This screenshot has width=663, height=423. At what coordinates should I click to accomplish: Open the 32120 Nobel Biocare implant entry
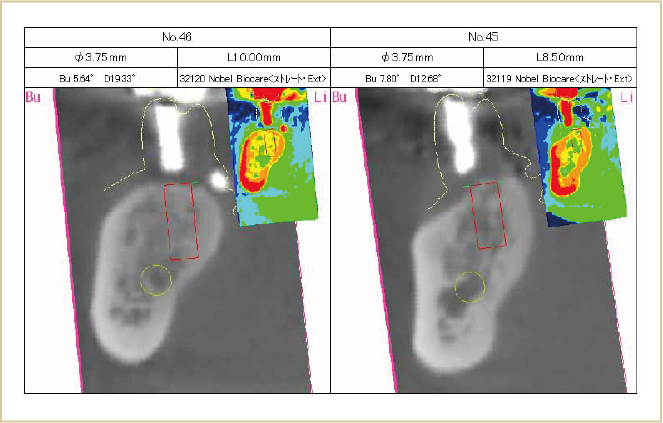click(x=253, y=77)
